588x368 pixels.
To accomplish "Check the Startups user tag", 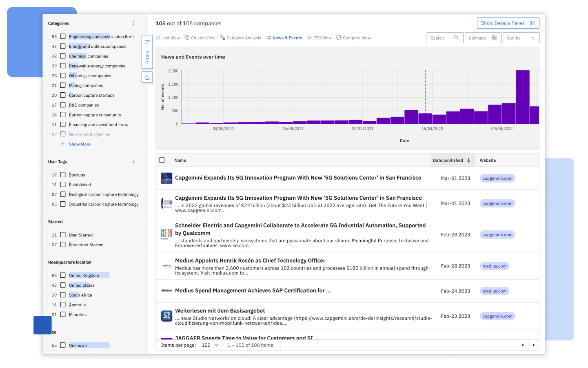I will point(63,175).
